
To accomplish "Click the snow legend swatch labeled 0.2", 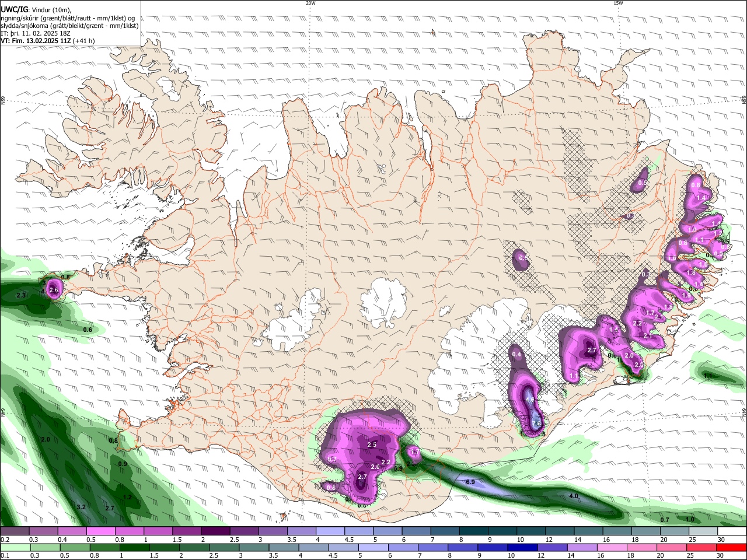I will tap(15, 531).
